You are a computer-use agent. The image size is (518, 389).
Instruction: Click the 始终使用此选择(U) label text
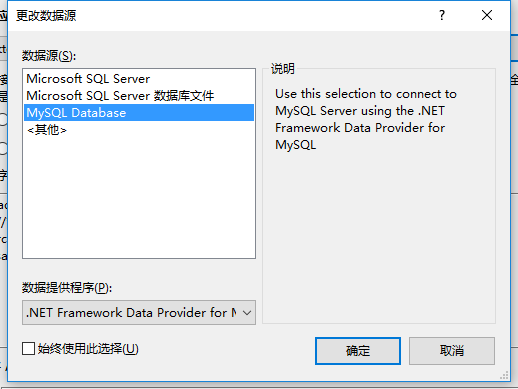pos(88,349)
